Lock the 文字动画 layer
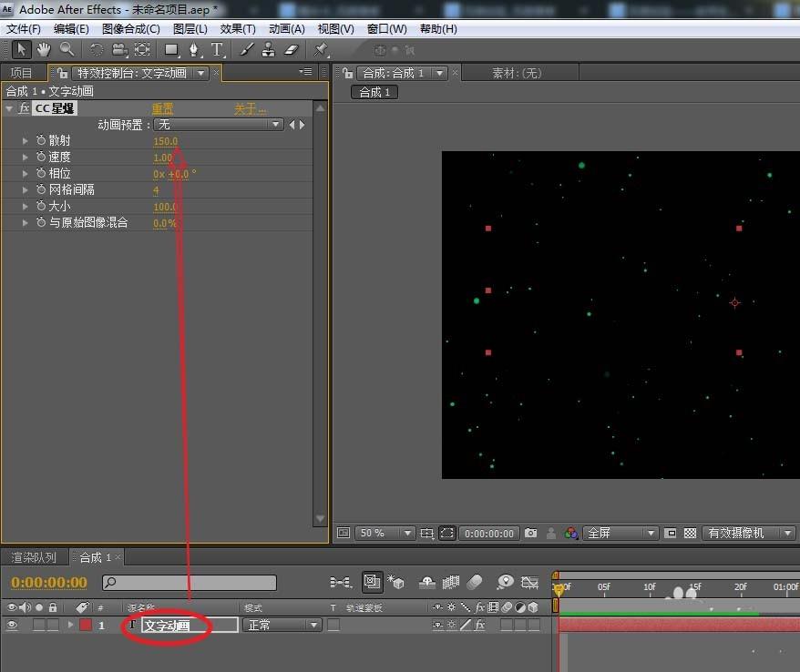 pyautogui.click(x=52, y=625)
